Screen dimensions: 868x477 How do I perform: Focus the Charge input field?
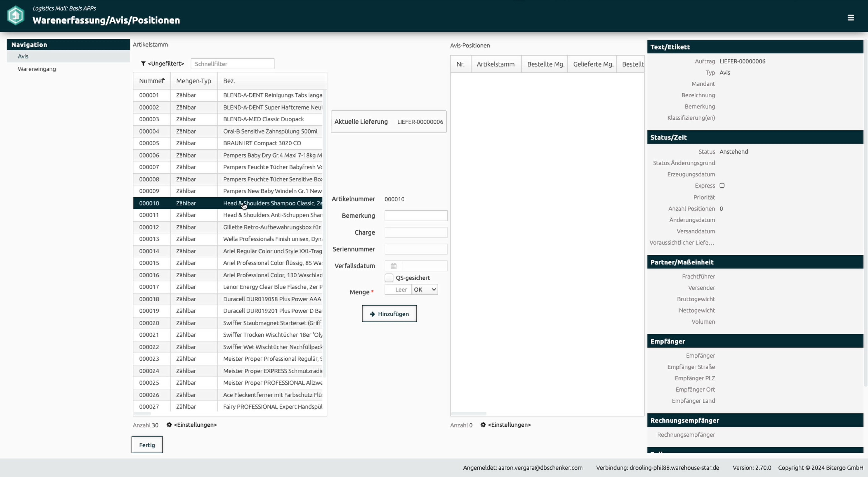pos(416,232)
